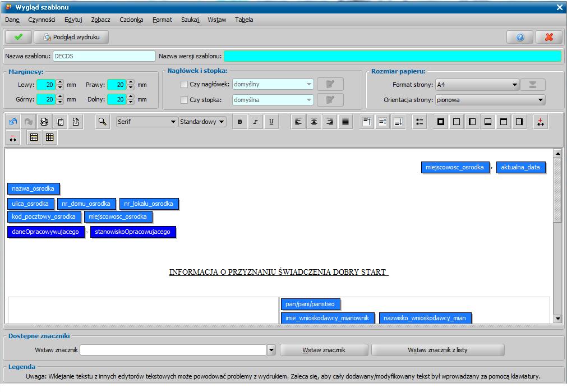Align text to the right
This screenshot has height=392, width=567.
tap(330, 122)
